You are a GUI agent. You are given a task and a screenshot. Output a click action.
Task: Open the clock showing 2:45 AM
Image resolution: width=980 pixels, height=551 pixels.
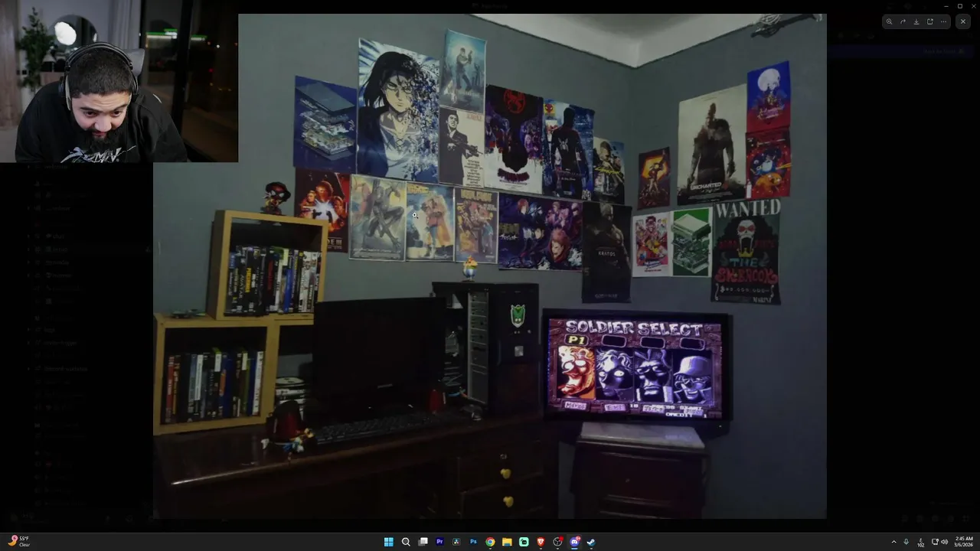coord(964,542)
